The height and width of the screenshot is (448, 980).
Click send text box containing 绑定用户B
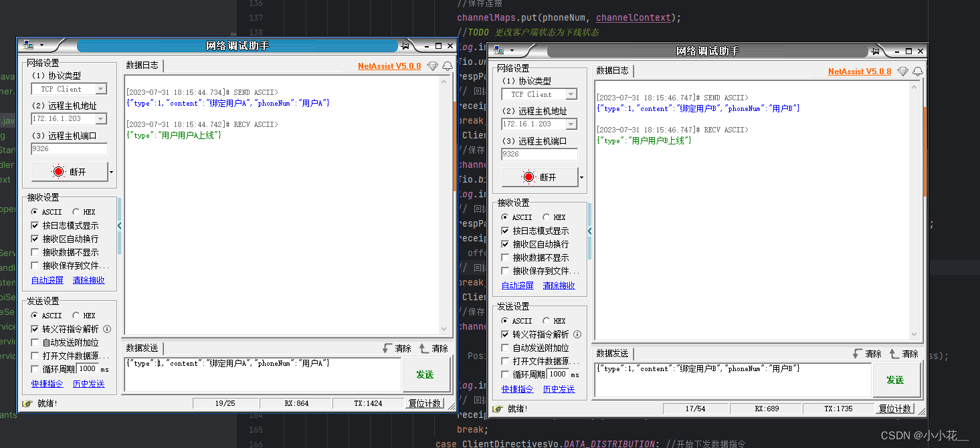[x=733, y=380]
